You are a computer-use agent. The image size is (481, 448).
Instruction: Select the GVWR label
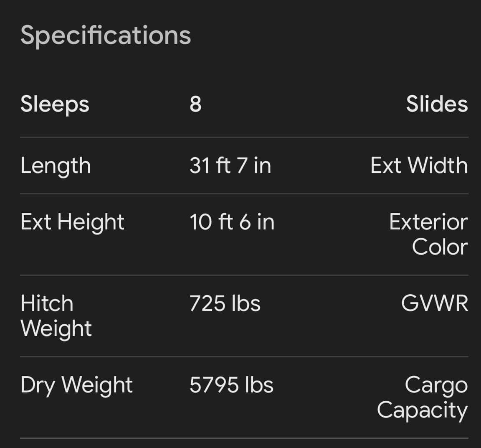pos(434,303)
